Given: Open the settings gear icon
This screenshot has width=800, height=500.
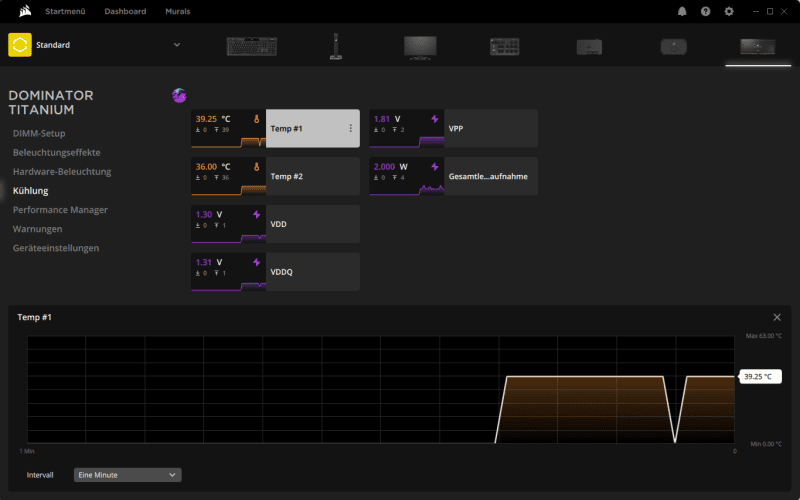Looking at the screenshot, I should pyautogui.click(x=729, y=11).
